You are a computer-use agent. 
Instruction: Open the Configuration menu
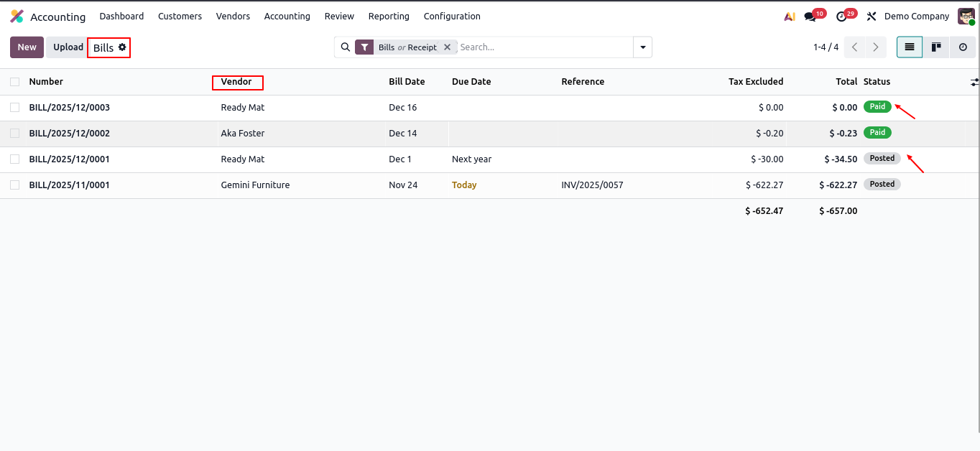pos(452,17)
